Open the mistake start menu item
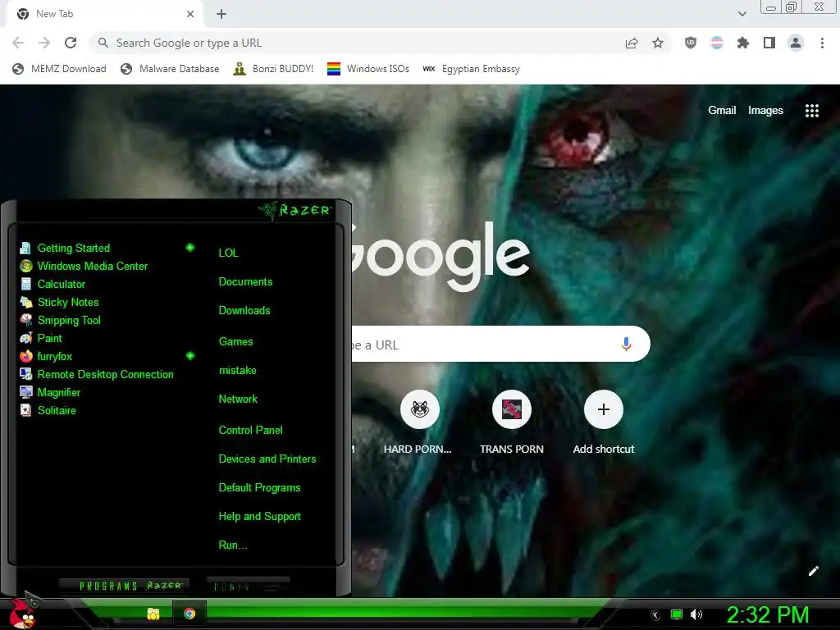The image size is (840, 630). click(237, 370)
